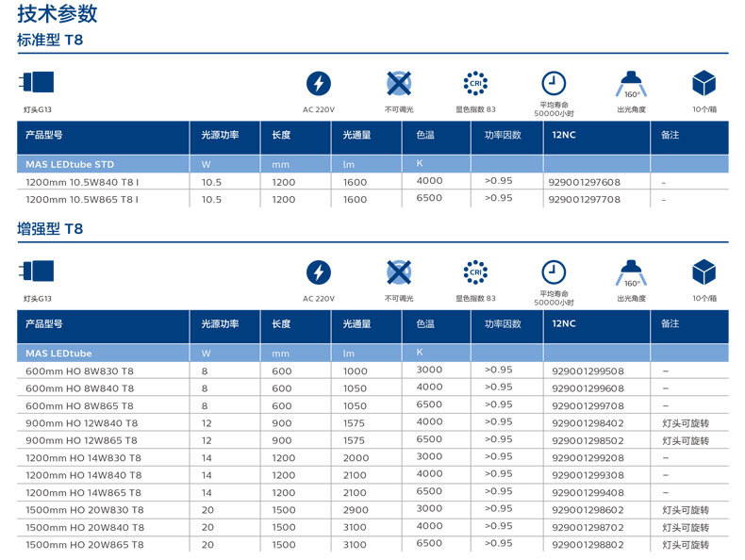Select the MAS LEDtube STD subheader row

[x=70, y=164]
